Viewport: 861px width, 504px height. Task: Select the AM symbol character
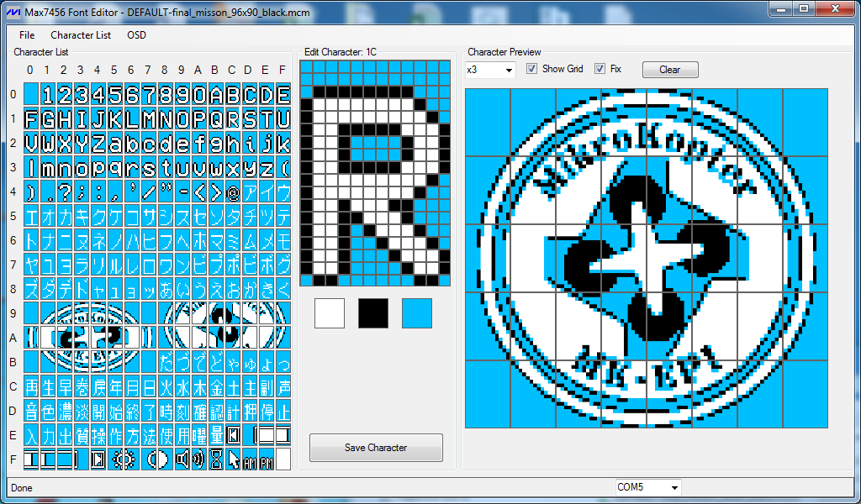tap(250, 459)
